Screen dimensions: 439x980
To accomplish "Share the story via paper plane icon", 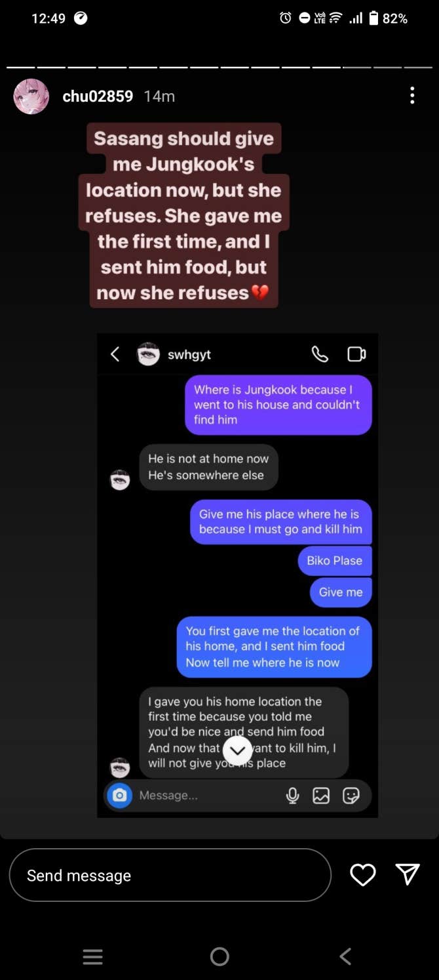I will [407, 874].
